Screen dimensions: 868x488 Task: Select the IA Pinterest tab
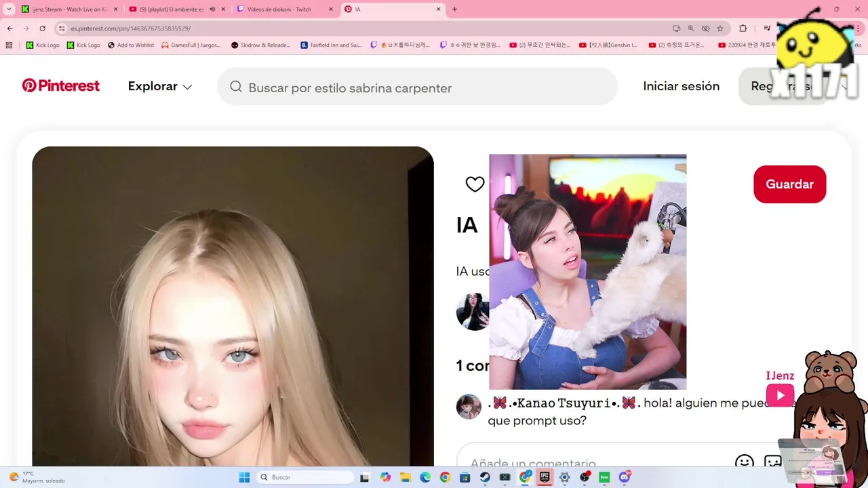click(x=392, y=9)
